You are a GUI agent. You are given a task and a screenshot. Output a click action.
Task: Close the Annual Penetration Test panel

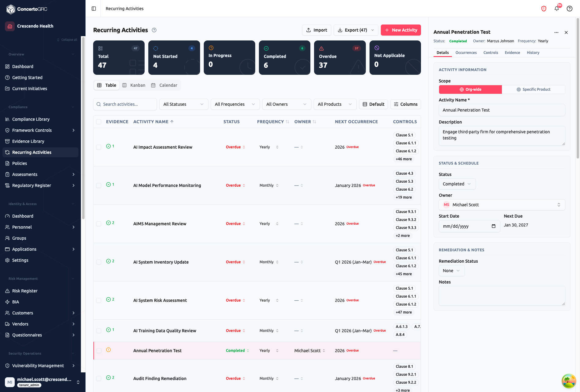pyautogui.click(x=566, y=32)
